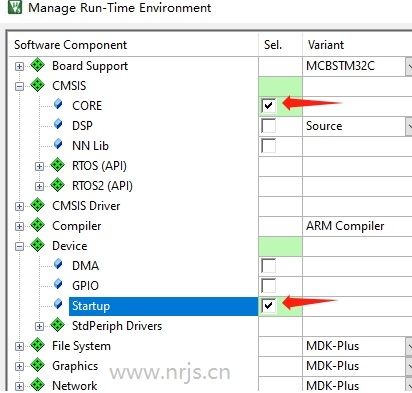Screen dimensions: 412x393
Task: Tick the DMA device checkbox
Action: (x=269, y=266)
